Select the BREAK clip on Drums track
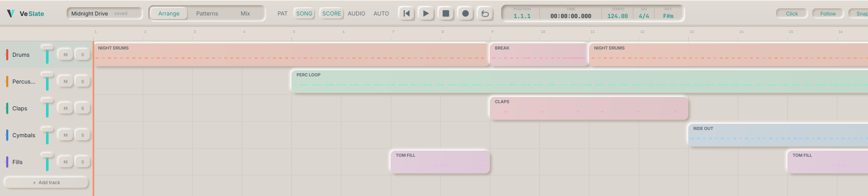This screenshot has height=196, width=868. point(539,54)
